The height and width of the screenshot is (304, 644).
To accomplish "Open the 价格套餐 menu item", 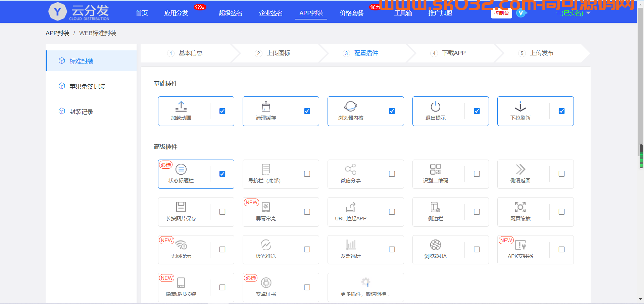I will tap(351, 13).
